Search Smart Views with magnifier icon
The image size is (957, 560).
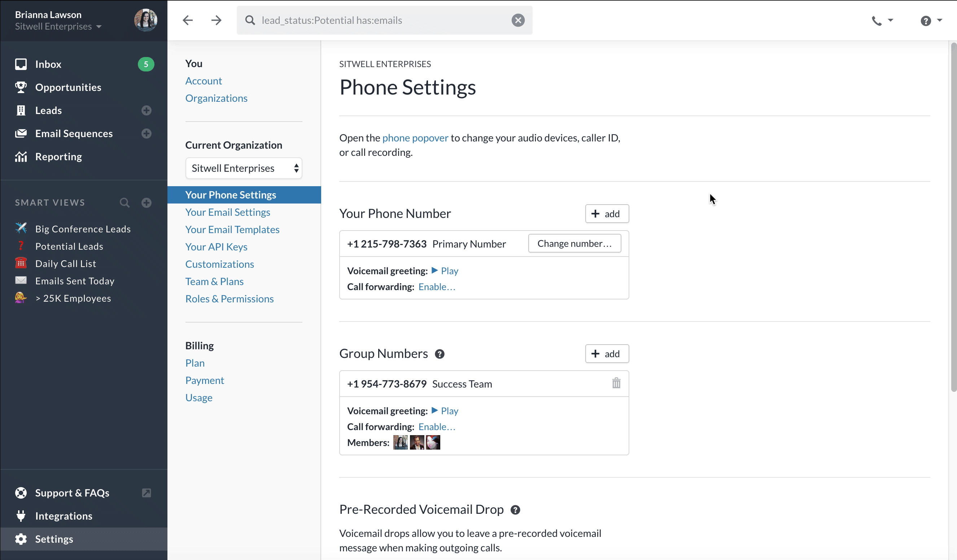124,203
